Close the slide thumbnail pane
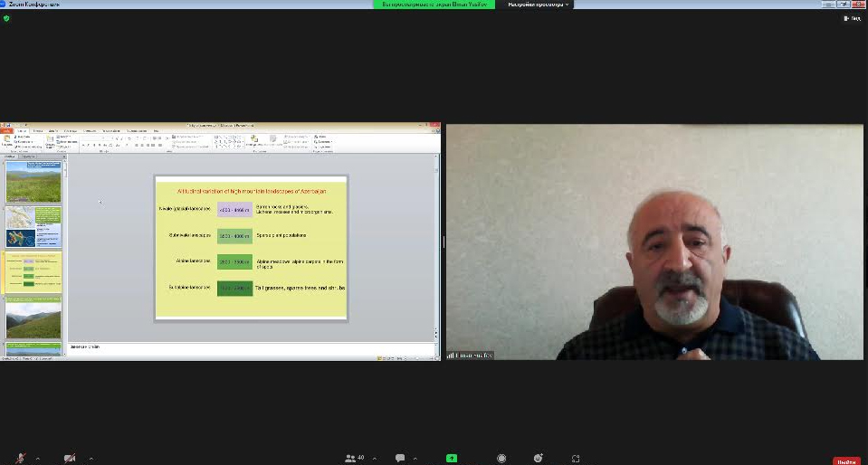868x465 pixels. (63, 157)
